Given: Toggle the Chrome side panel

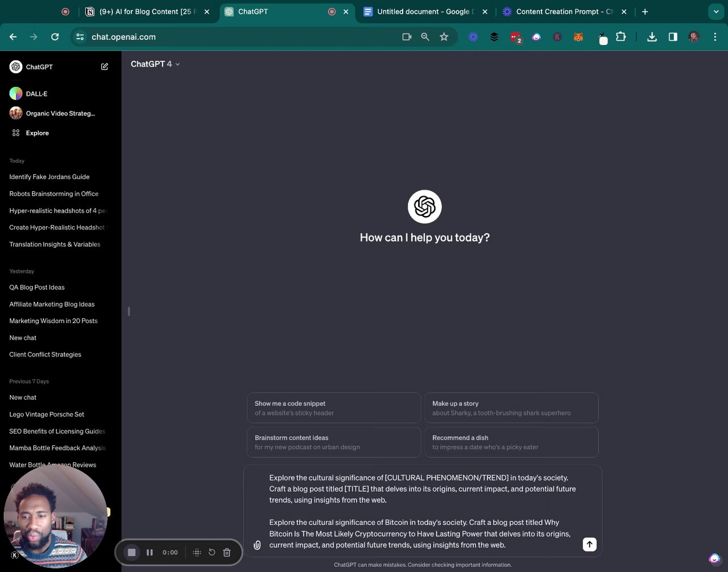Looking at the screenshot, I should 673,37.
